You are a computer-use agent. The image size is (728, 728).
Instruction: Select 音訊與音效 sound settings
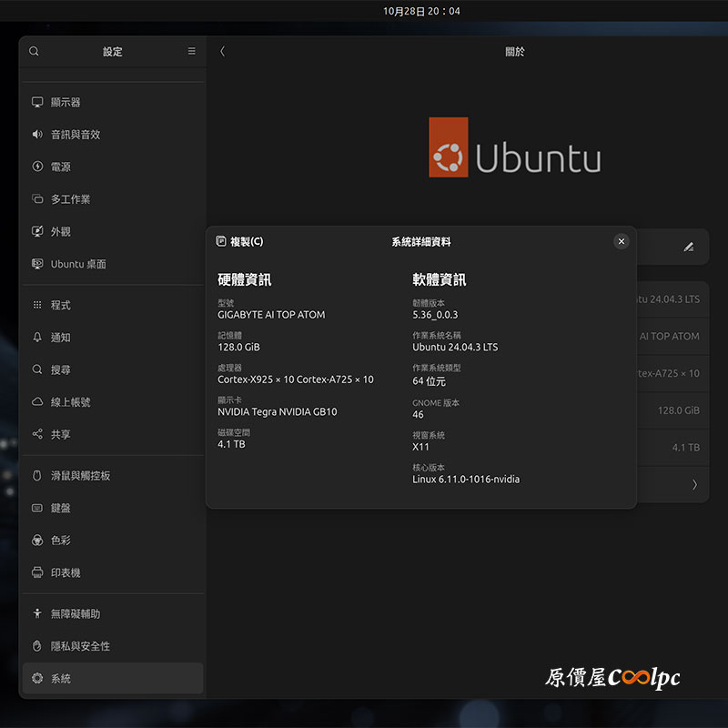pos(75,135)
